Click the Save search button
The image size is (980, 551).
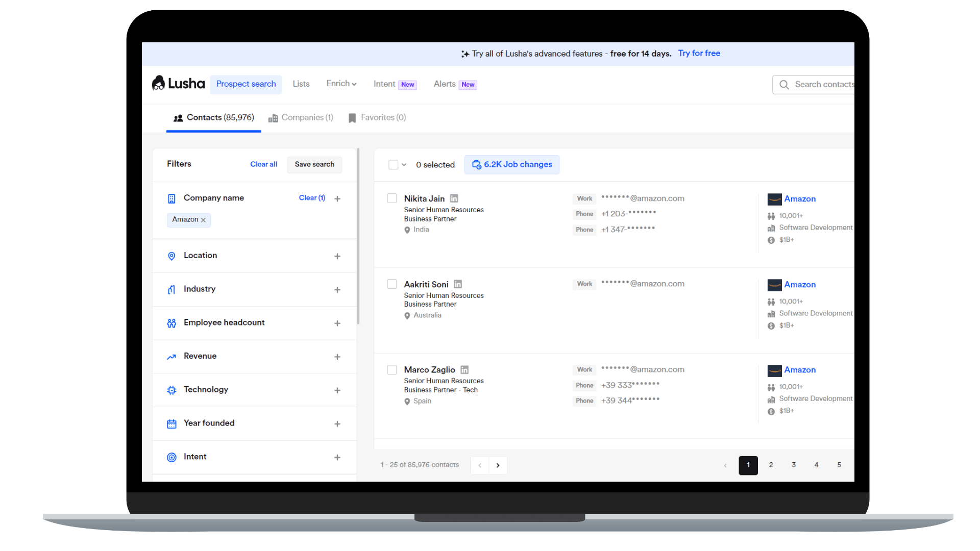[x=314, y=164]
